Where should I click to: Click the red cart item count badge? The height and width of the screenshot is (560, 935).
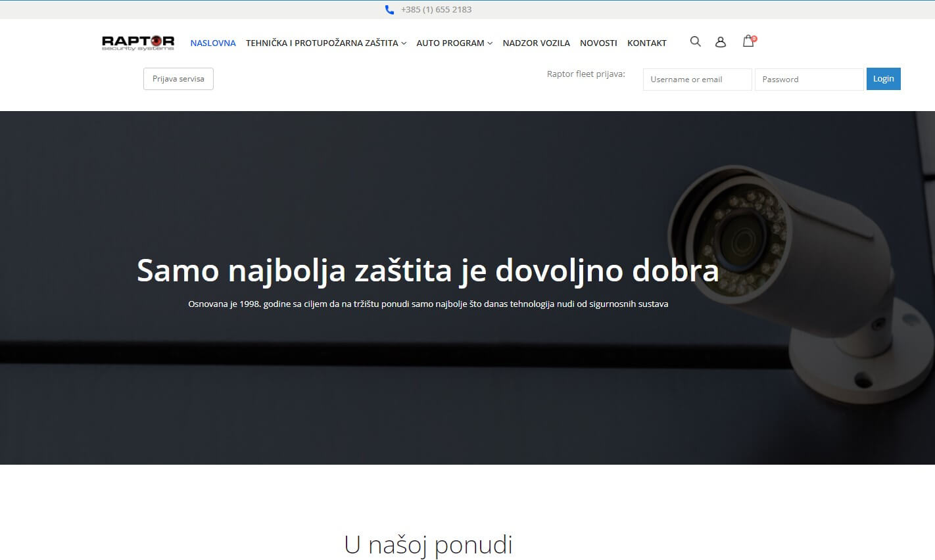[754, 38]
